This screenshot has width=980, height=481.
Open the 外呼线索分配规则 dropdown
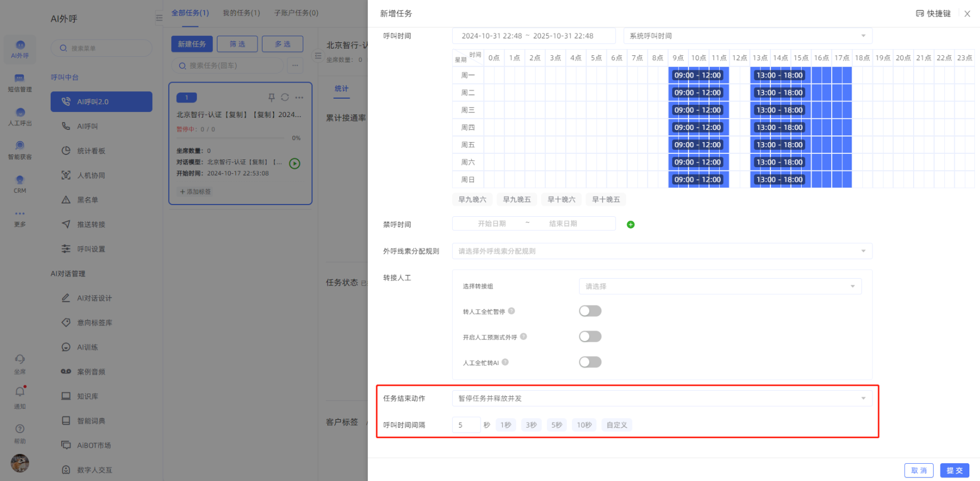tap(662, 251)
